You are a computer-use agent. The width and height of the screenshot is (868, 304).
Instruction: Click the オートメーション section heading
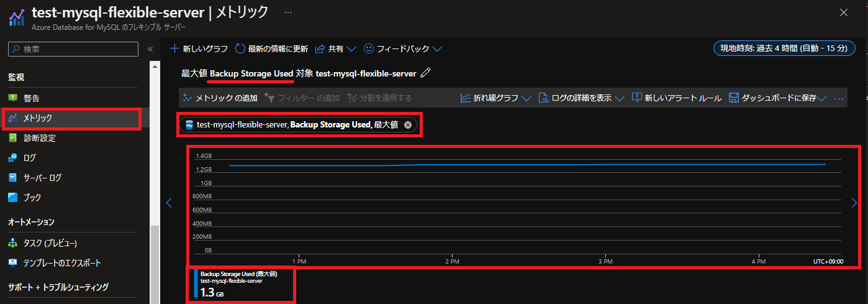[x=31, y=222]
